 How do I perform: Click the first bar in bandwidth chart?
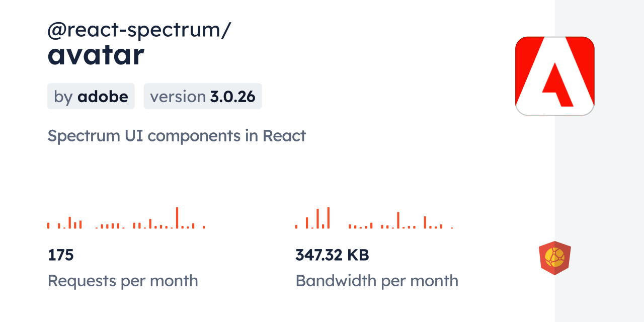click(296, 226)
